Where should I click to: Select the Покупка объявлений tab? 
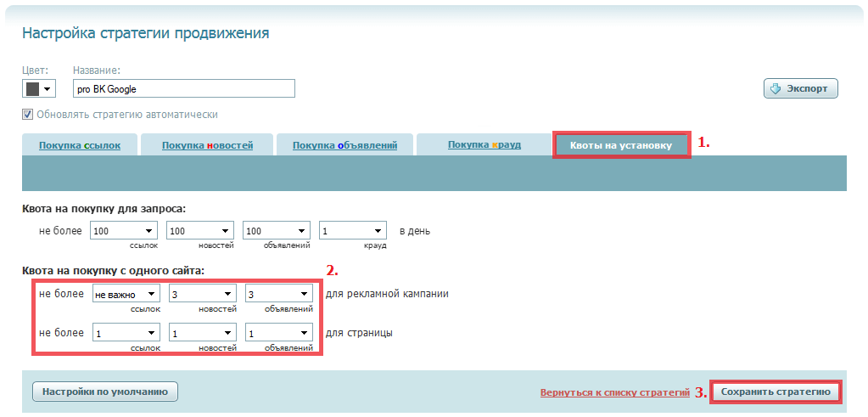(x=344, y=146)
